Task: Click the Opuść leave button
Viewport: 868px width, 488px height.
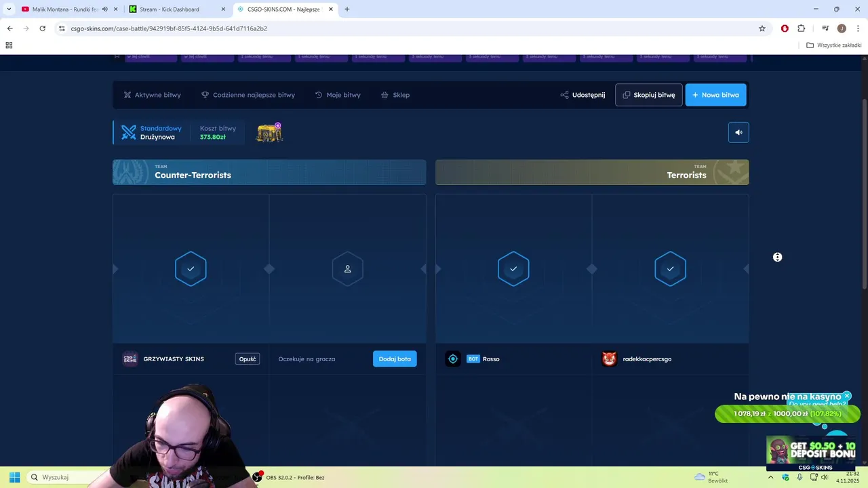Action: coord(248,359)
